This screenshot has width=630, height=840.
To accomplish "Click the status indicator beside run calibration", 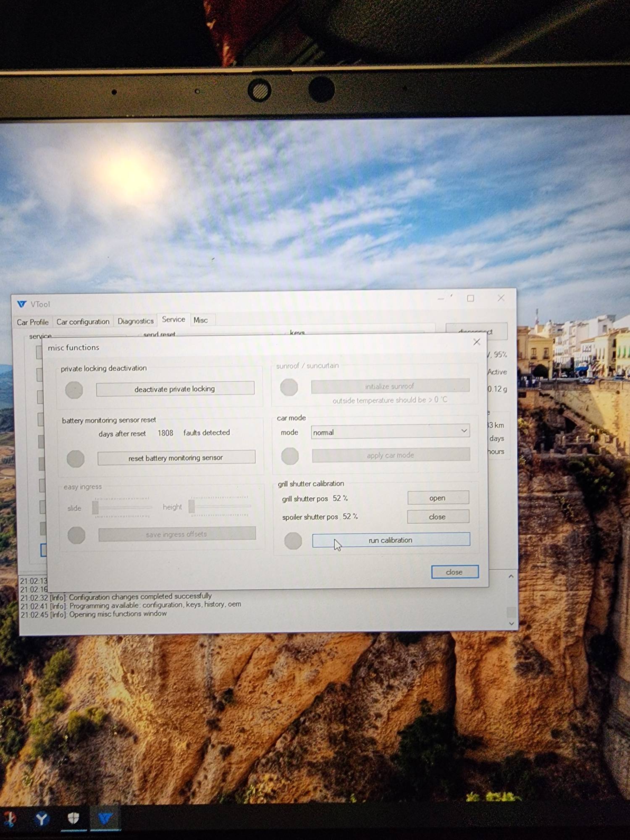I will point(293,541).
